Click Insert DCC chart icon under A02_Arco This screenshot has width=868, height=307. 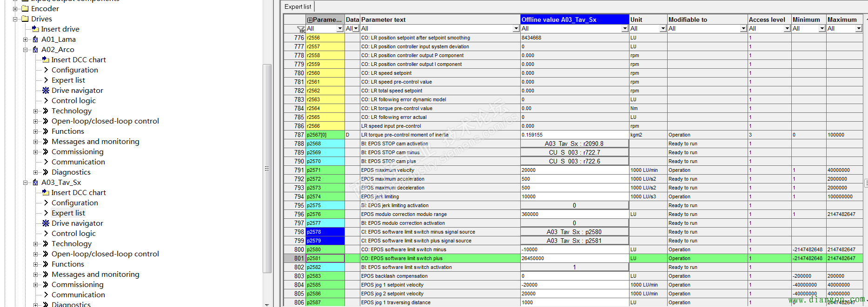pos(46,59)
